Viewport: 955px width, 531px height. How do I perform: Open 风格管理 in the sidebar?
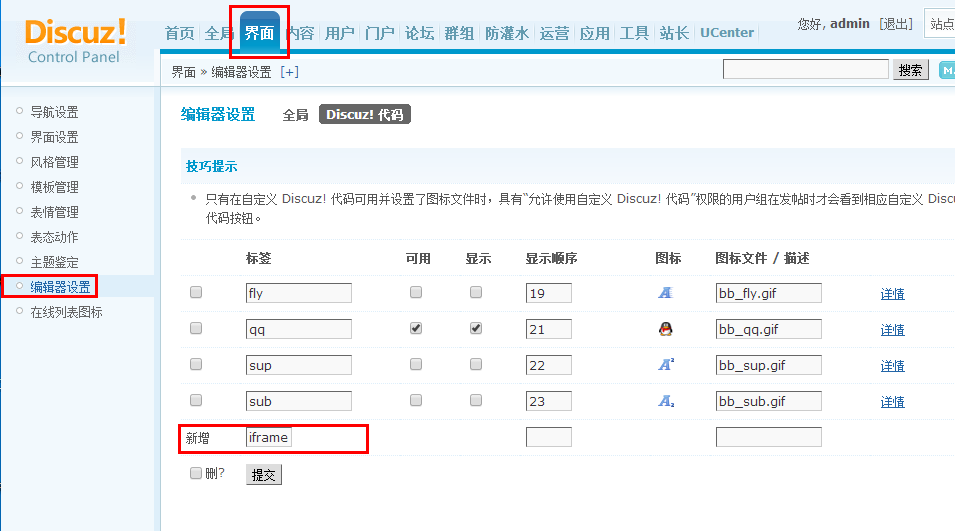[x=54, y=162]
